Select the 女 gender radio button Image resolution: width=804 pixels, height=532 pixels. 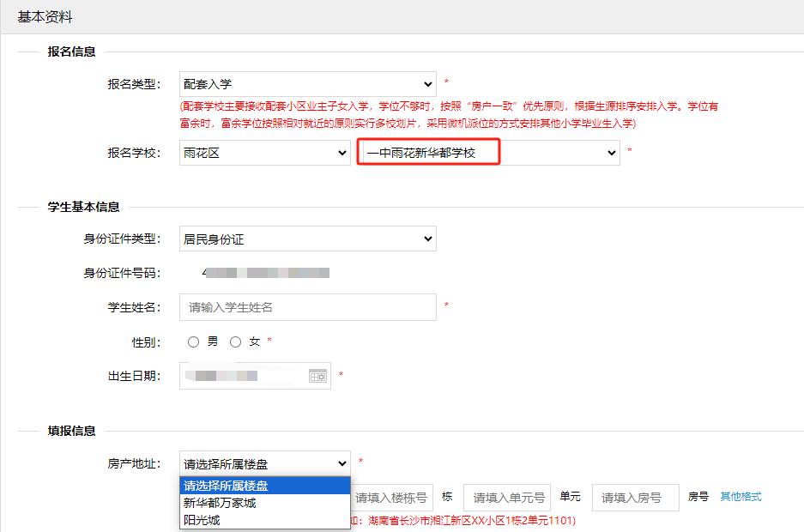pos(236,342)
